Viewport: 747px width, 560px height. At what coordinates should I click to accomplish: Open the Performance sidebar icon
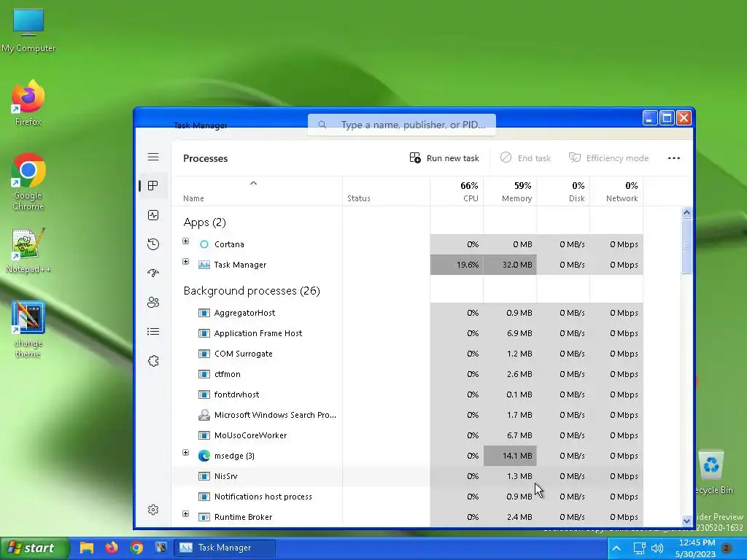tap(153, 215)
